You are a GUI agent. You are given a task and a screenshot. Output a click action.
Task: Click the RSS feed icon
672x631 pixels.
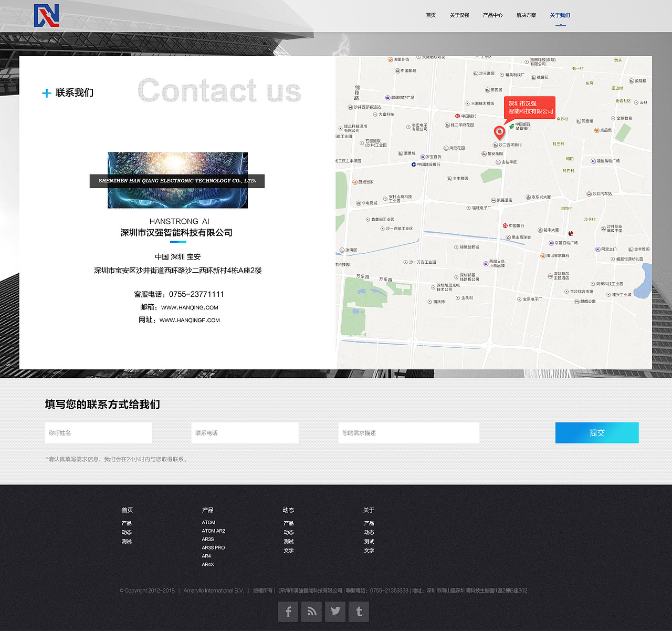click(x=311, y=612)
